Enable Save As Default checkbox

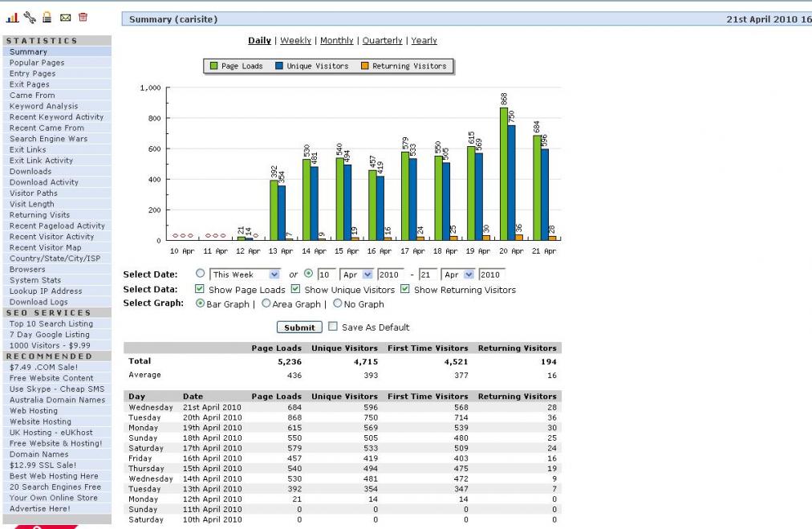[x=332, y=327]
